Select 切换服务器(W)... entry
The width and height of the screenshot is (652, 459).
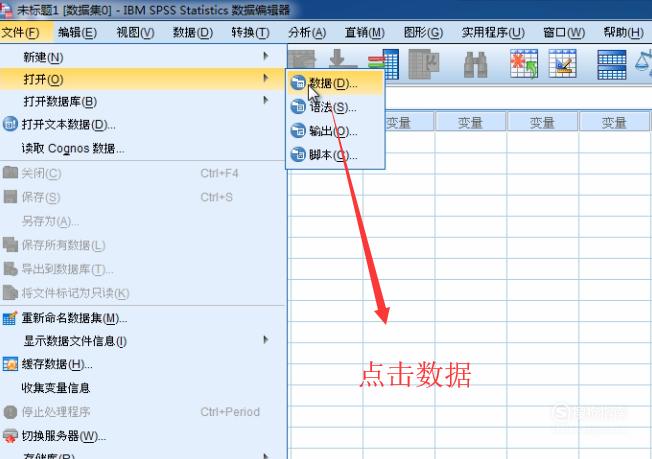[x=142, y=436]
